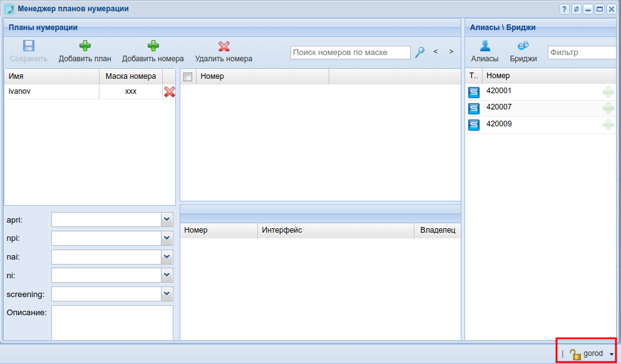
Task: Click type icon of alias 420001
Action: (474, 92)
